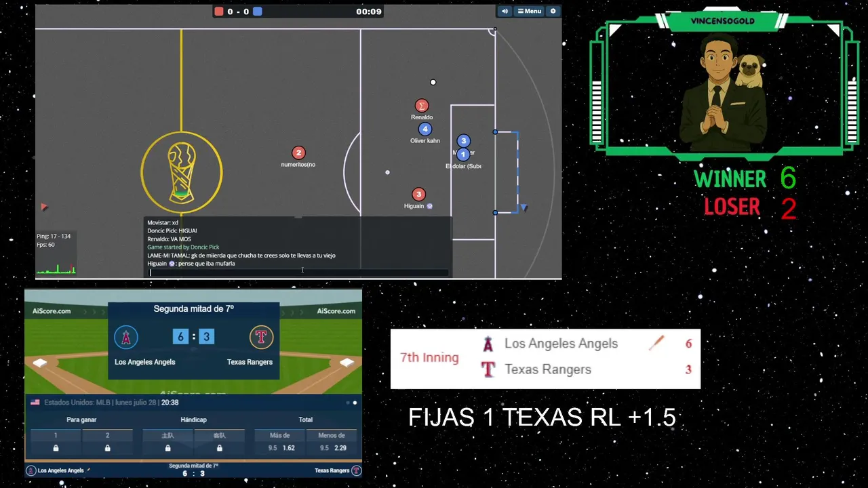Image resolution: width=868 pixels, height=488 pixels.
Task: Select blue player 4 Oliver kahn
Action: [425, 129]
